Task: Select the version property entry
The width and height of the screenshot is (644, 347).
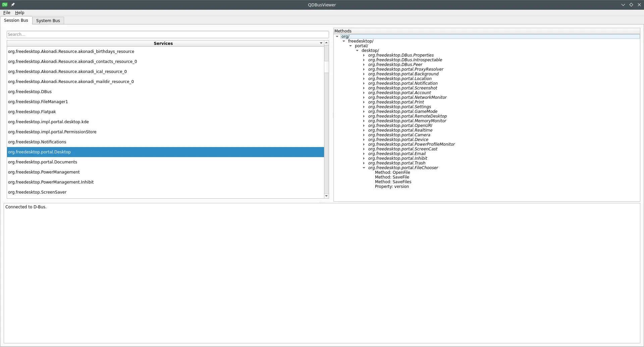Action: click(x=392, y=187)
